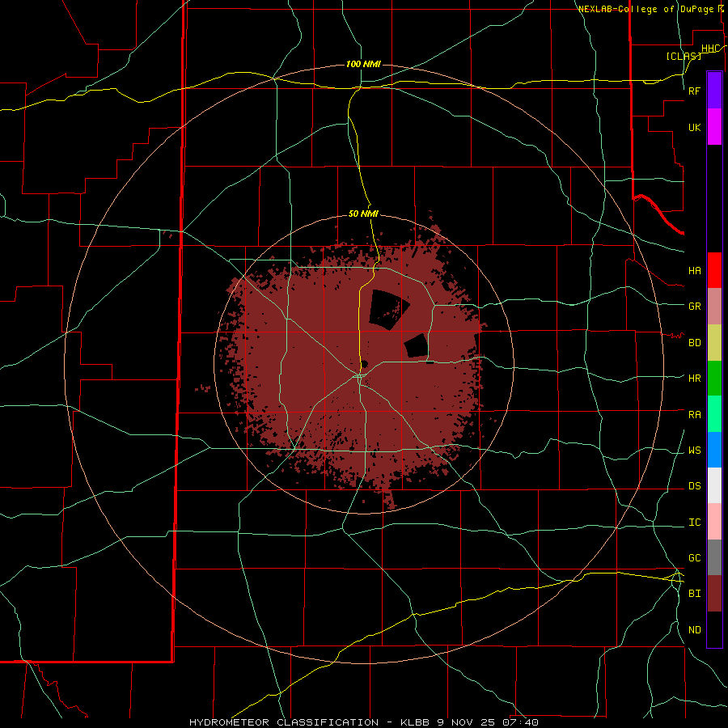Viewport: 728px width, 728px height.
Task: Click the [CLAS] legend heading
Action: coord(684,56)
